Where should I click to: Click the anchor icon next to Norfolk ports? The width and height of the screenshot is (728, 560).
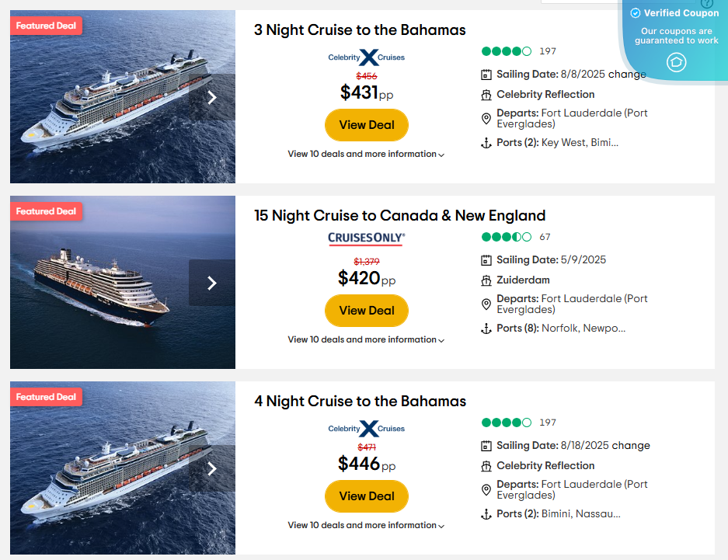pos(486,329)
